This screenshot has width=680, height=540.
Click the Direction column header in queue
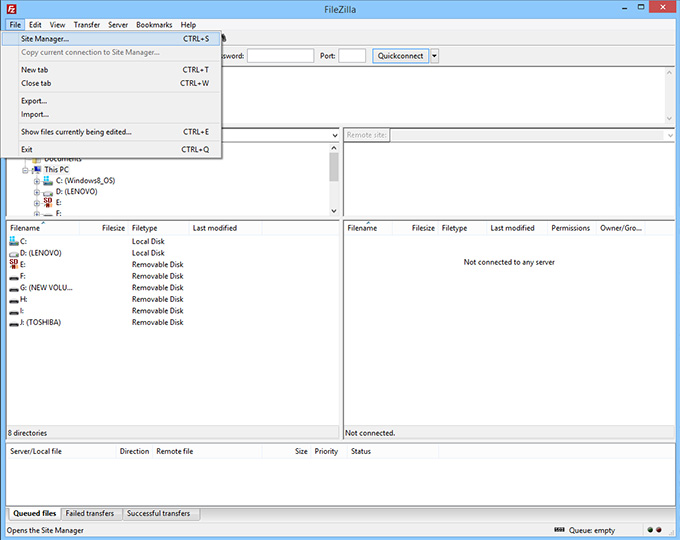(134, 452)
